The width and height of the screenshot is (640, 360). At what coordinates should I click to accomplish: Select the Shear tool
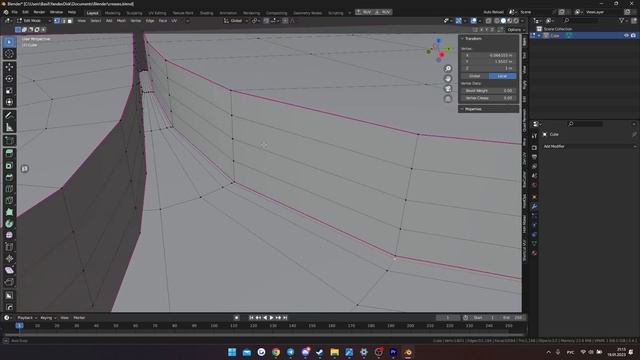point(9,270)
